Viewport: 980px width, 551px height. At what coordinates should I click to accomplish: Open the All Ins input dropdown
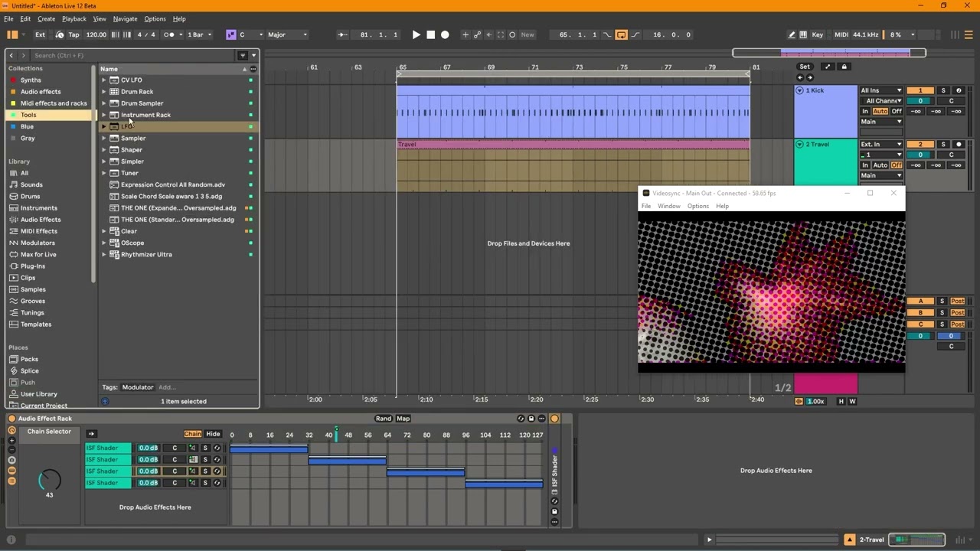point(881,90)
